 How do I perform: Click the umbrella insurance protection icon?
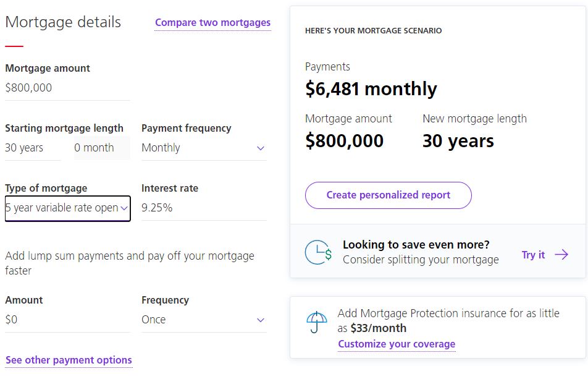click(316, 322)
